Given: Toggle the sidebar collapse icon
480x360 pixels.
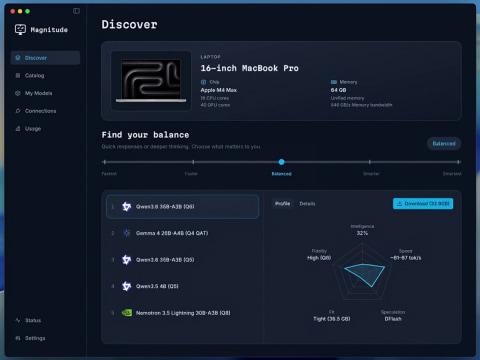Looking at the screenshot, I should [76, 11].
